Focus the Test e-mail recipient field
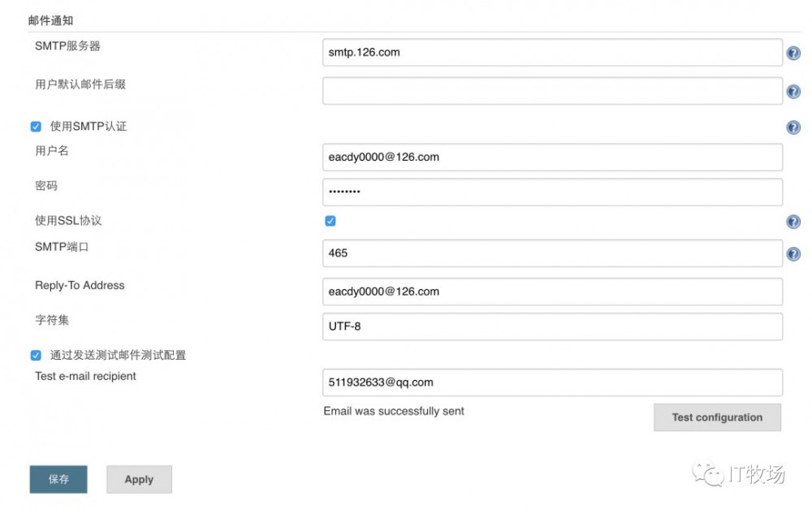 pyautogui.click(x=552, y=382)
